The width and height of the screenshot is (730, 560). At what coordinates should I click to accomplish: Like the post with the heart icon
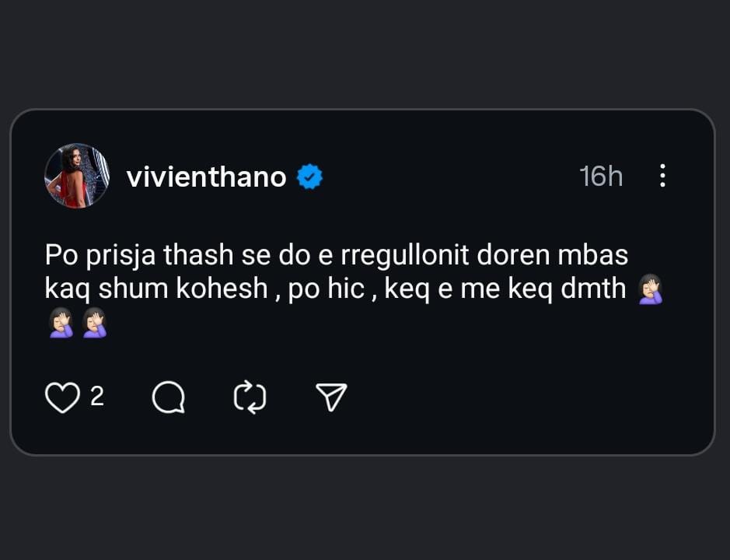[x=62, y=398]
